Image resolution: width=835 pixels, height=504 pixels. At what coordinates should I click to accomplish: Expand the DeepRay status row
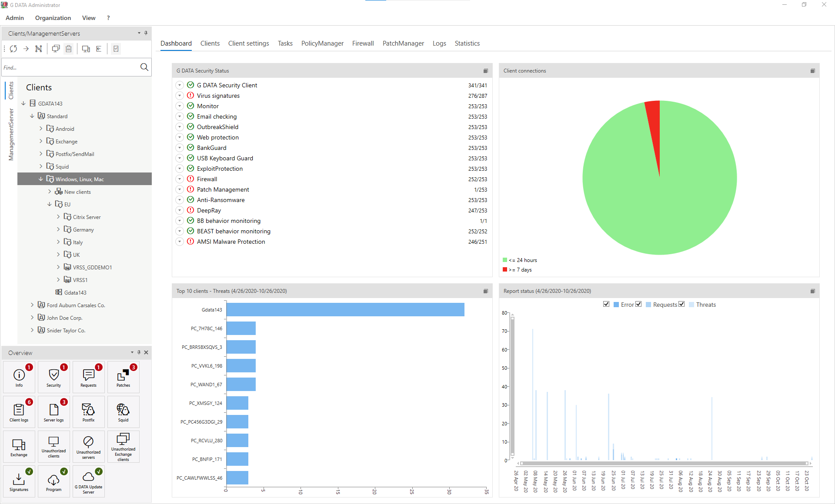point(180,210)
